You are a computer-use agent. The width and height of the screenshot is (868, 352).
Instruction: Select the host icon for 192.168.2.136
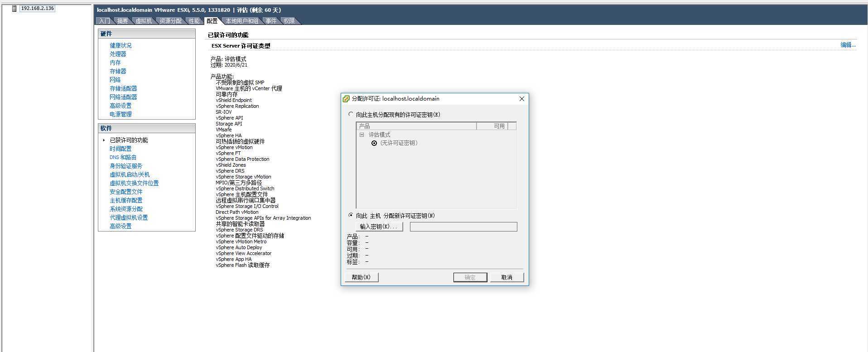pos(14,9)
